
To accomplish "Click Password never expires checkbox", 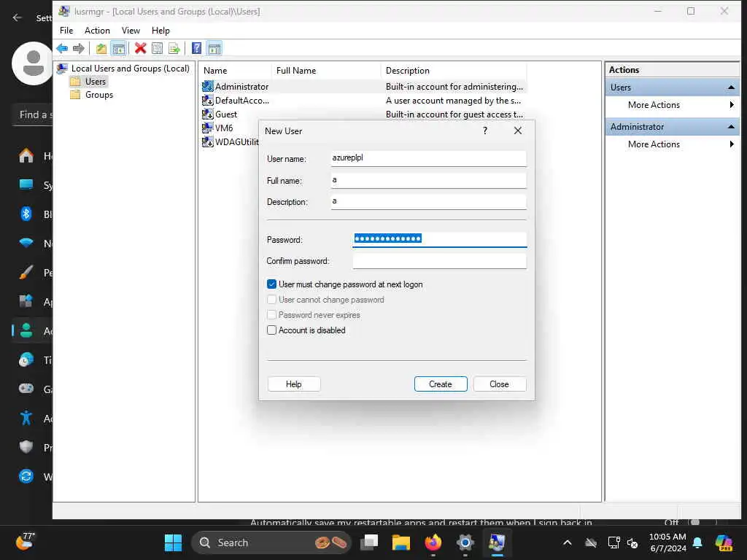I will point(271,315).
